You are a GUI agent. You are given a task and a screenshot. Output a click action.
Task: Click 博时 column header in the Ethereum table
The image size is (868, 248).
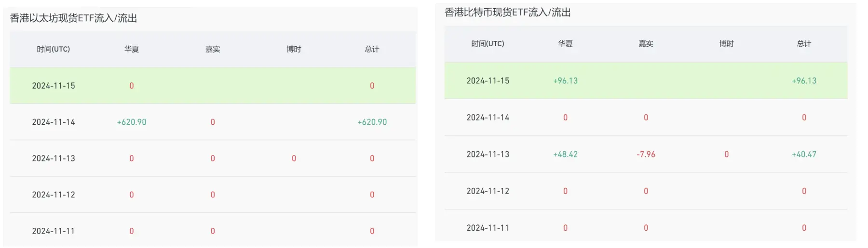[294, 49]
